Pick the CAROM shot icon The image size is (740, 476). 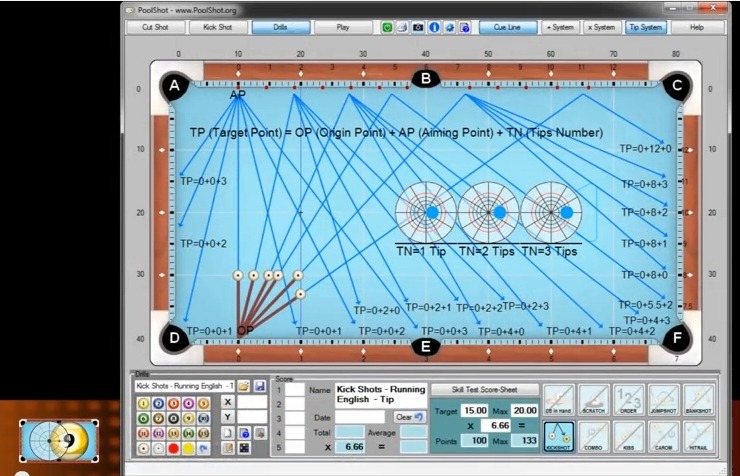(x=662, y=436)
